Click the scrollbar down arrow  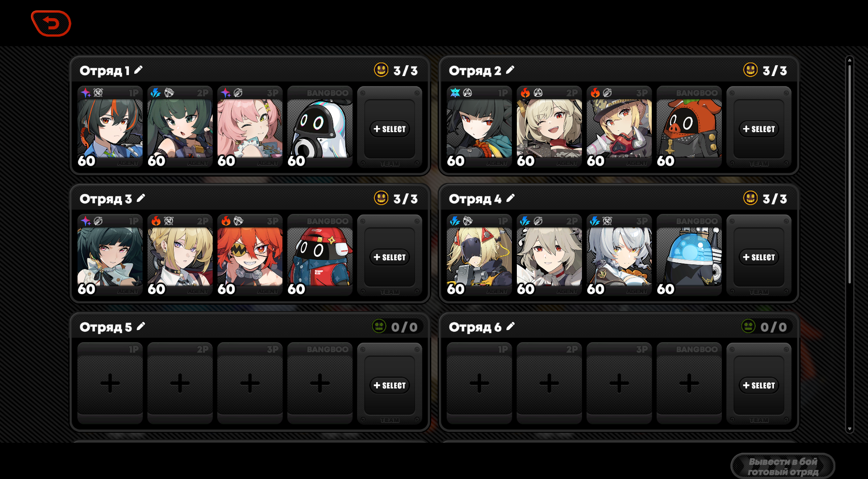(x=849, y=428)
